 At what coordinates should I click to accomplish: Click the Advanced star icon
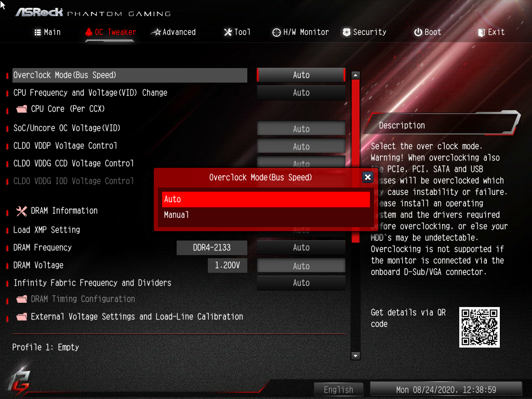pyautogui.click(x=156, y=32)
